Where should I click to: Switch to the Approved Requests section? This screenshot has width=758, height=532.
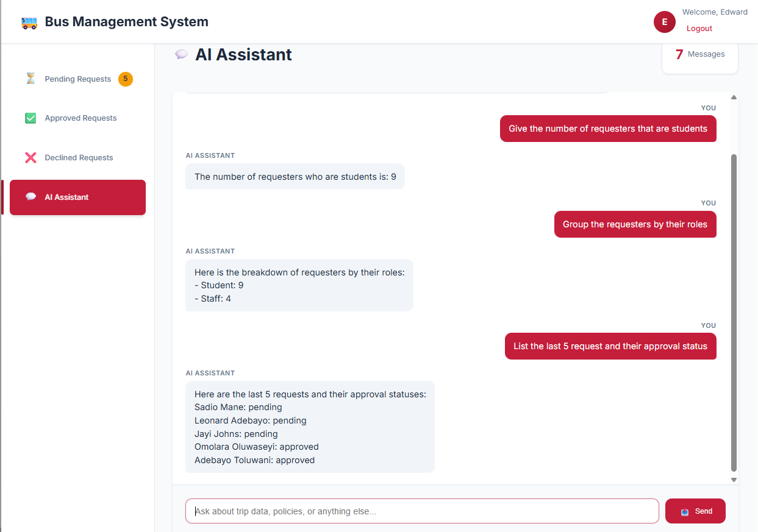[x=80, y=118]
